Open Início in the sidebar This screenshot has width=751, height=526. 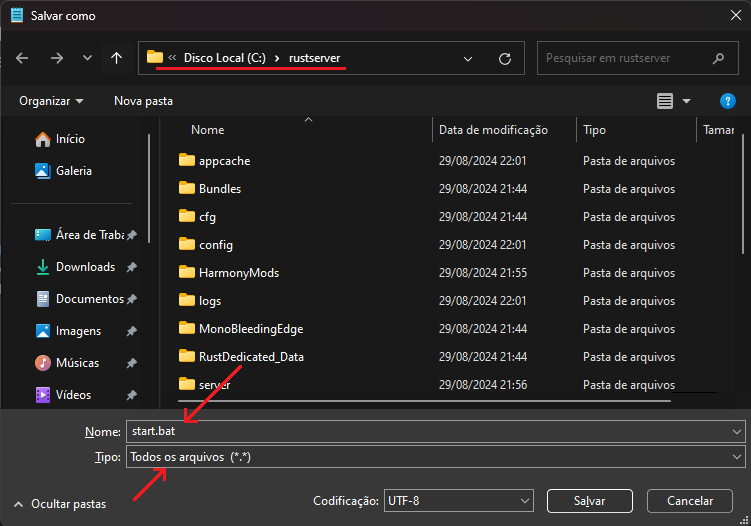(x=60, y=139)
